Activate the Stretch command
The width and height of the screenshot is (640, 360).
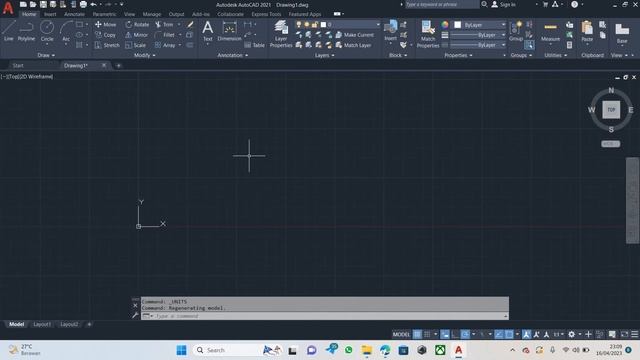pyautogui.click(x=107, y=45)
